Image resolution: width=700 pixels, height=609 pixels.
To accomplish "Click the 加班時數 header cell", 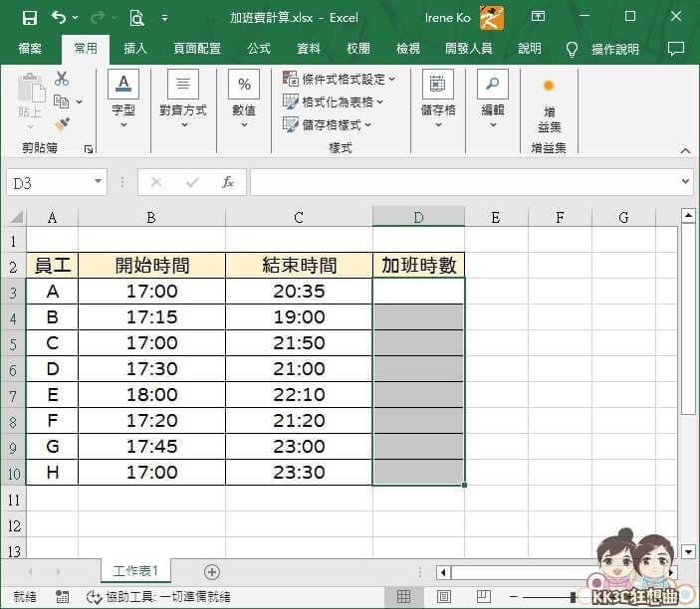I will point(418,266).
